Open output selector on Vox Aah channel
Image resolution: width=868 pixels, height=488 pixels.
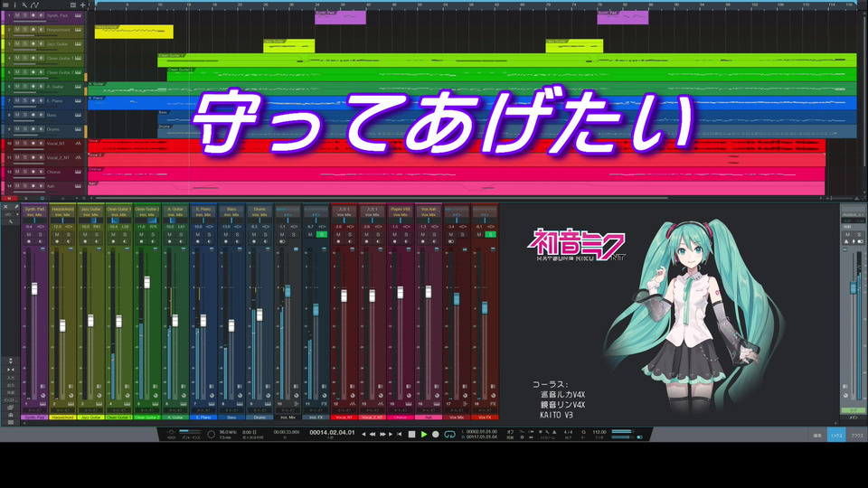[x=429, y=215]
